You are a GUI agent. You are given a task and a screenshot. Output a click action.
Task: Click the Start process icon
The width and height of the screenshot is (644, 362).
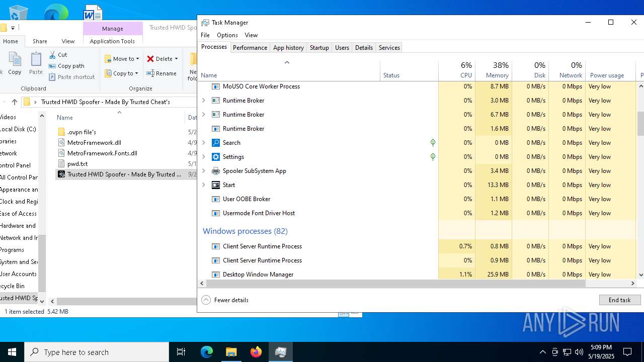point(216,185)
